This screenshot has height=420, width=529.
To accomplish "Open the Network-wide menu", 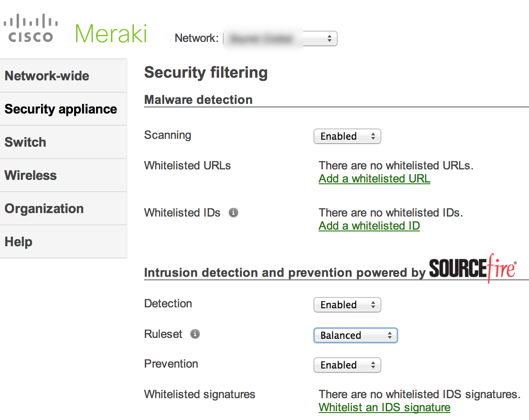I will (x=47, y=76).
